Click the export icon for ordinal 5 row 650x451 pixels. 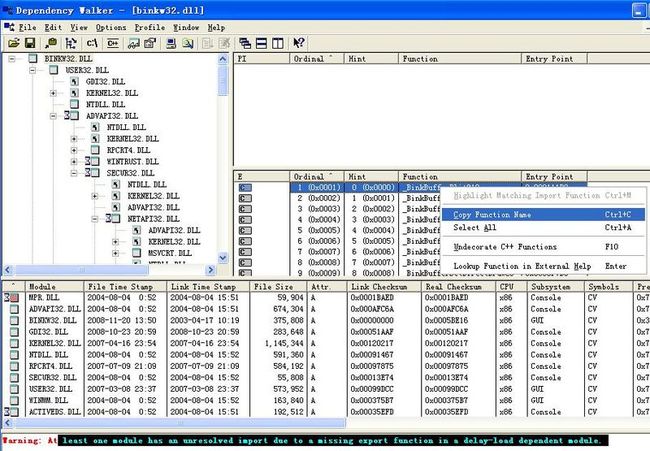pyautogui.click(x=245, y=230)
